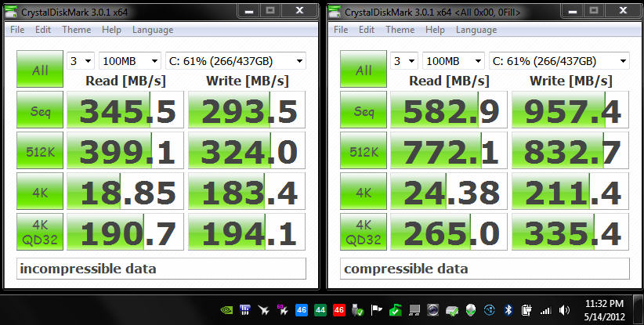
Task: Click the Show desktop button at taskbar edge
Action: 639,309
